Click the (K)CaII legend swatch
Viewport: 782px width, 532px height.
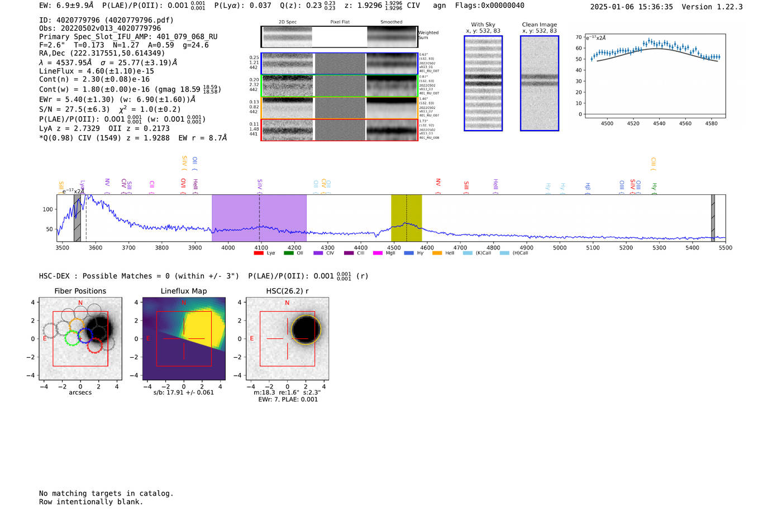468,253
